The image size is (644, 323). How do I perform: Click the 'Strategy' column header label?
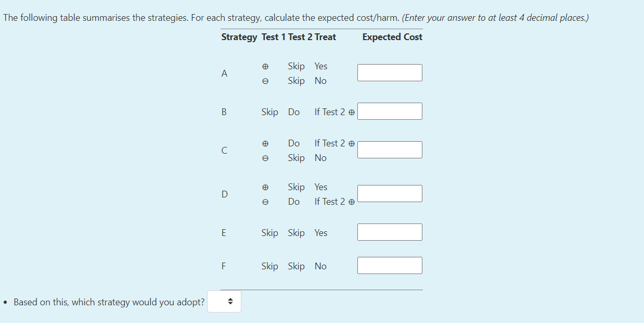(239, 37)
